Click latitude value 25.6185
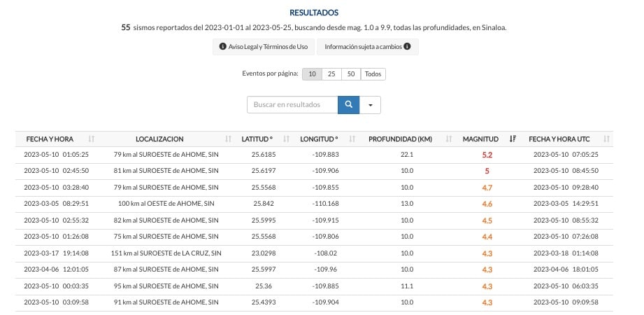This screenshot has height=315, width=644. pyautogui.click(x=264, y=155)
